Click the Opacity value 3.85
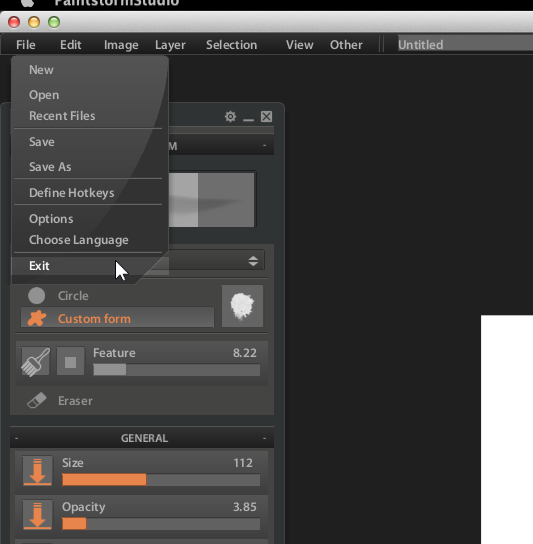 pyautogui.click(x=245, y=507)
